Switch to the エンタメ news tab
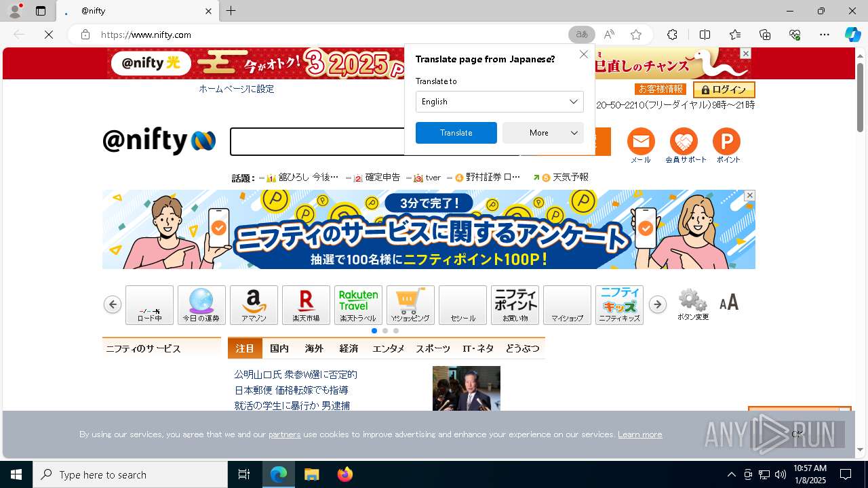The height and width of the screenshot is (488, 868). (x=389, y=348)
